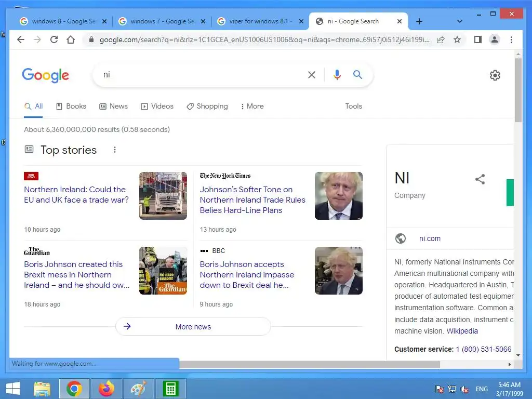Click the horizontal scrollbar thumb
532x399 pixels.
coord(310,364)
